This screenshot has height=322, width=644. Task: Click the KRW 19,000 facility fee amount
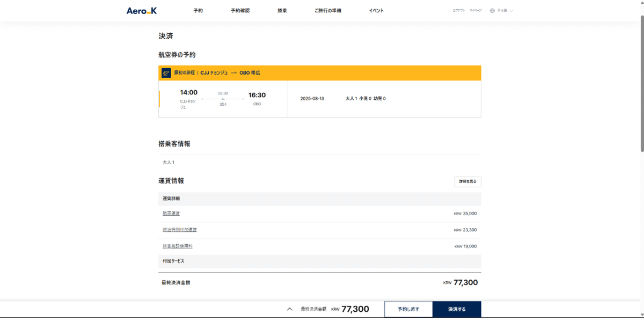(x=466, y=246)
